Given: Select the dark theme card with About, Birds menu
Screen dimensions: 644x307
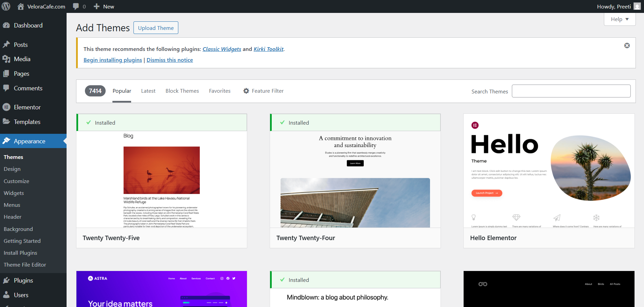Looking at the screenshot, I should 549,289.
